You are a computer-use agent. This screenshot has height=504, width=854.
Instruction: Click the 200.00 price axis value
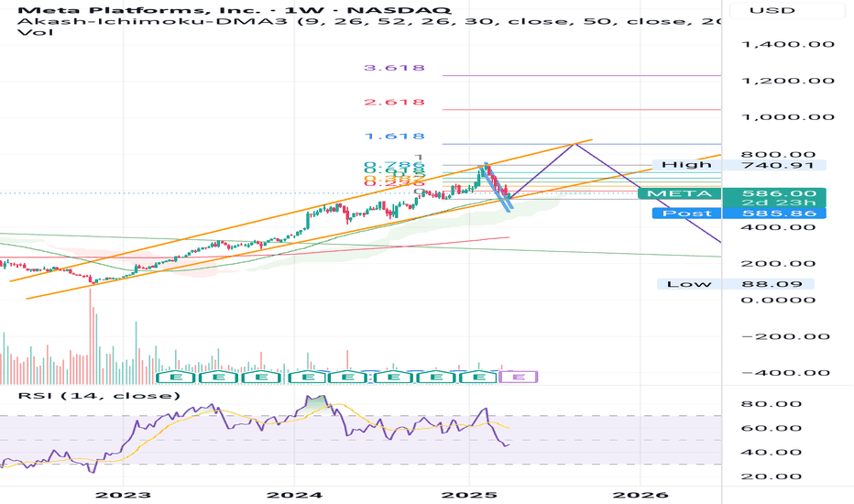(779, 264)
